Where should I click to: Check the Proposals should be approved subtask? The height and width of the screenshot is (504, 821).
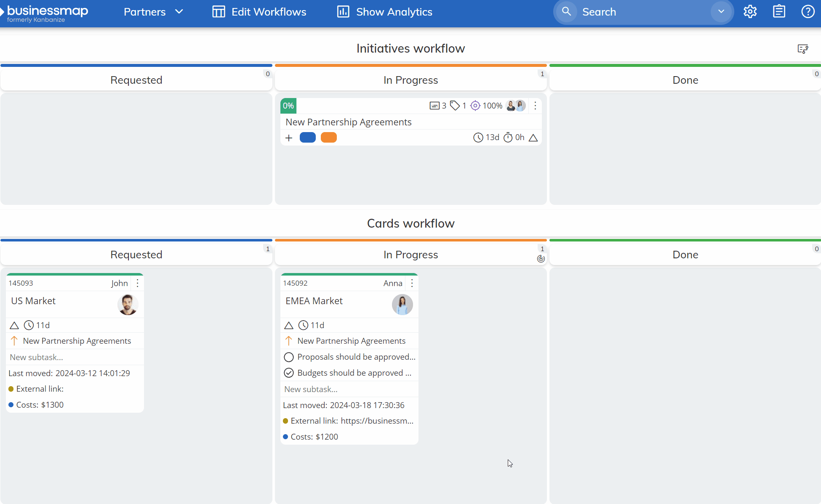(x=289, y=357)
